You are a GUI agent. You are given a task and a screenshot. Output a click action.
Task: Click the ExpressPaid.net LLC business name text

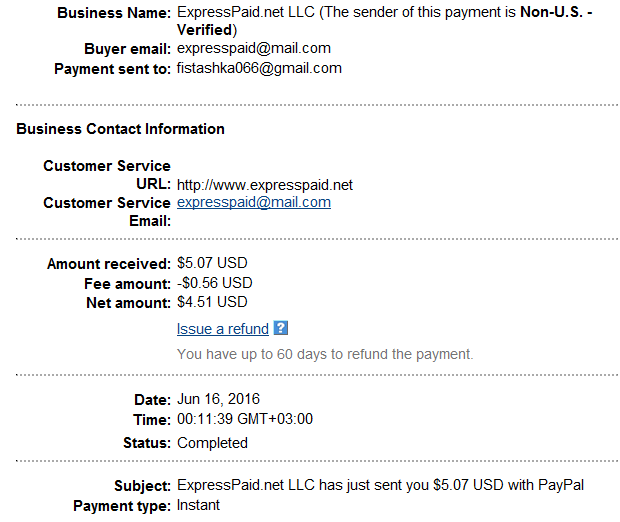pyautogui.click(x=246, y=12)
